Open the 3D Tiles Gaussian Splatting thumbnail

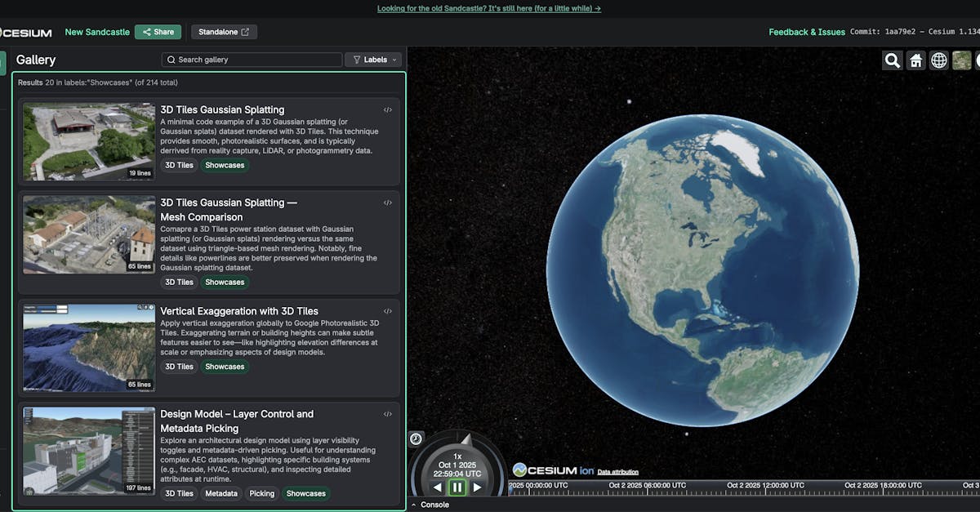[88, 141]
